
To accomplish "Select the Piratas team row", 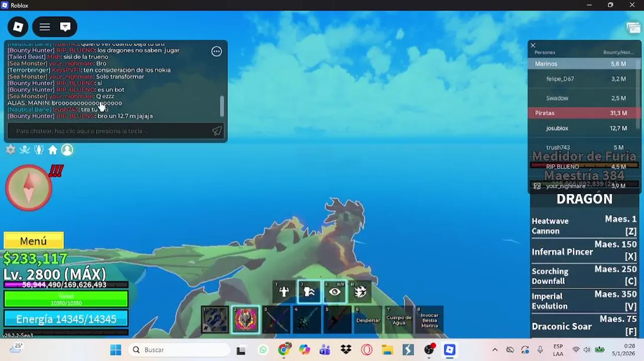I will tap(582, 113).
